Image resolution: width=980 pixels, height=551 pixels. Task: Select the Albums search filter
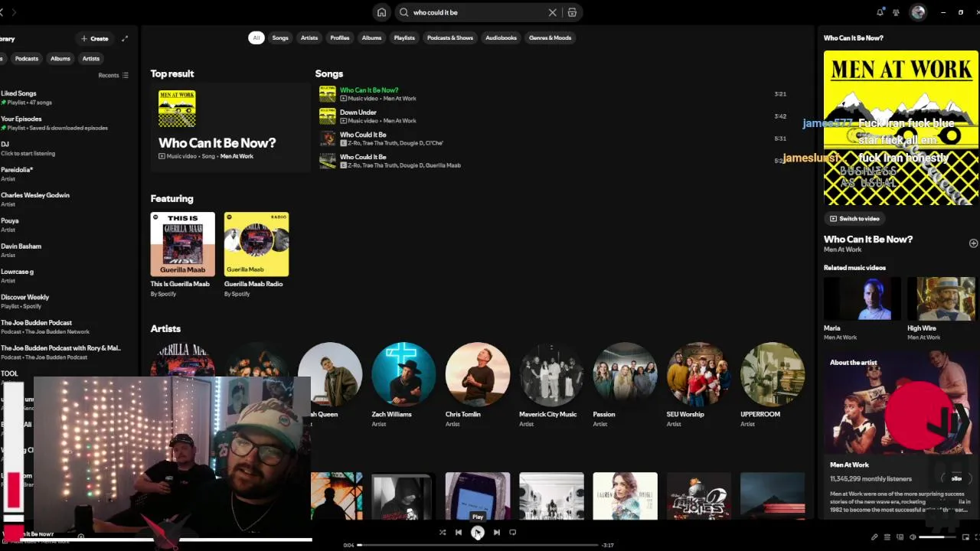tap(371, 37)
